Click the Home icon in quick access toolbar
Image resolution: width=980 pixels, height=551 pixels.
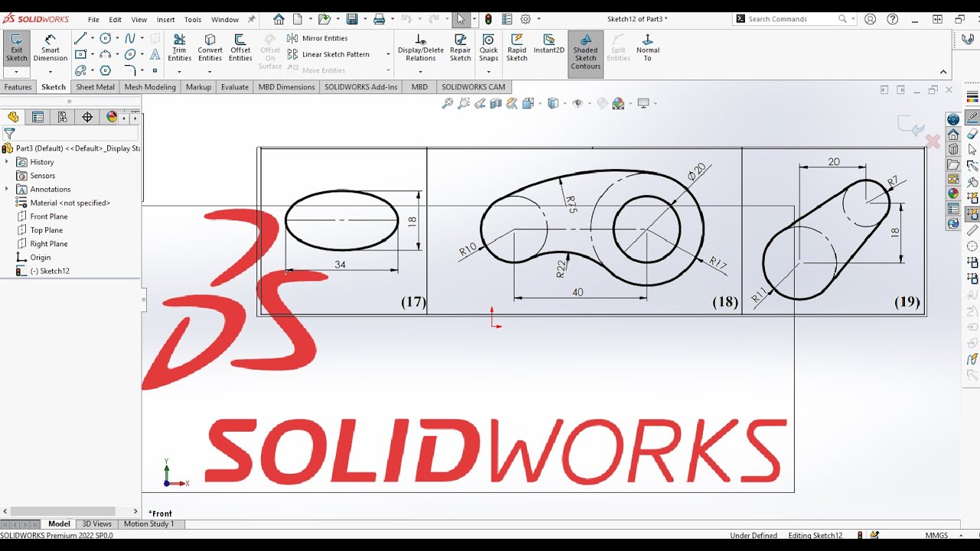point(279,19)
